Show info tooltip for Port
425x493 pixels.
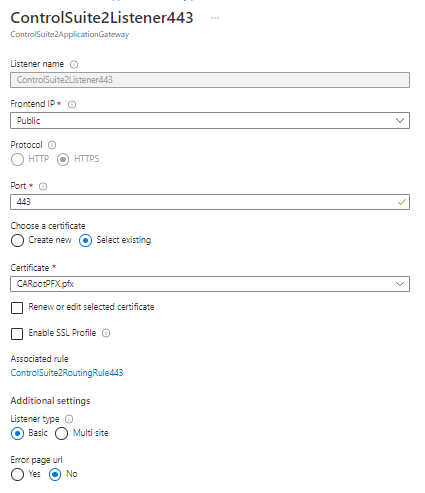tap(43, 186)
